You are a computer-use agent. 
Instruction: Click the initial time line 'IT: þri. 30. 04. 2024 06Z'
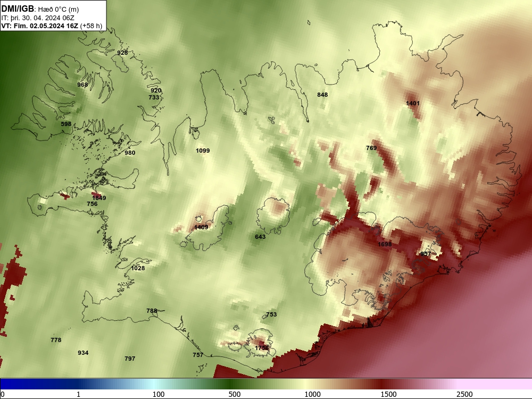tap(38, 18)
